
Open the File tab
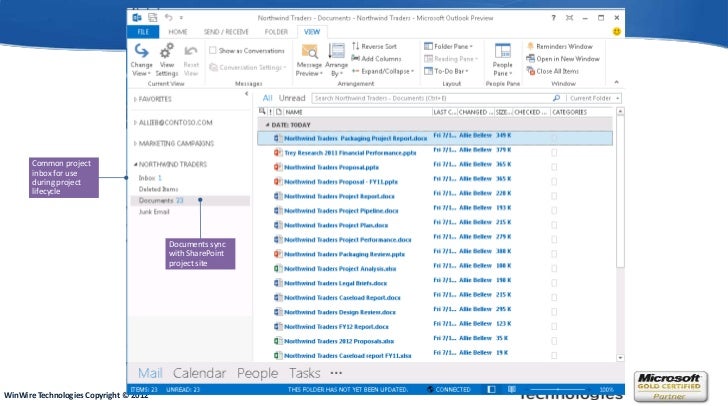point(143,32)
